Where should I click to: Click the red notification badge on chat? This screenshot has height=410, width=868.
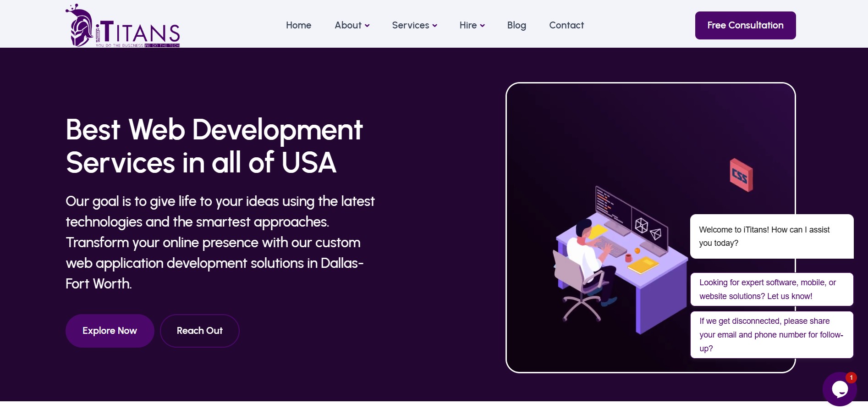pyautogui.click(x=851, y=377)
